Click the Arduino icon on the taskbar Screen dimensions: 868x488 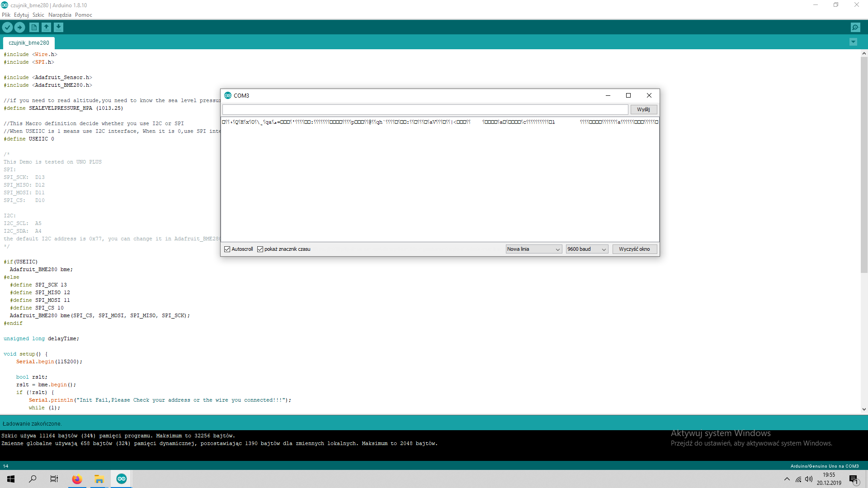pyautogui.click(x=121, y=479)
